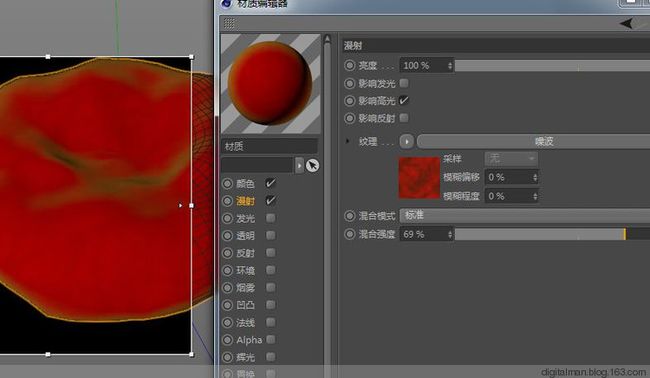Click the empty field below 材质 name

click(x=257, y=165)
